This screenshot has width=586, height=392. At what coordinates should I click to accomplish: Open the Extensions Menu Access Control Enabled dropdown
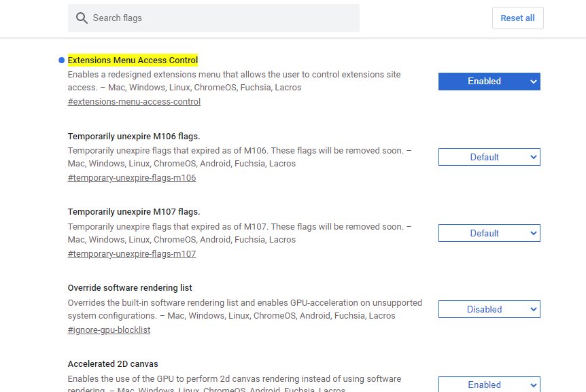489,82
